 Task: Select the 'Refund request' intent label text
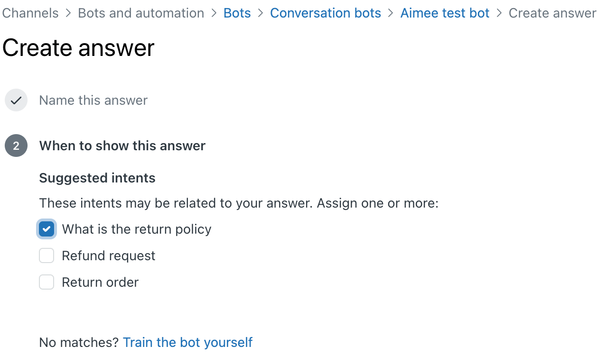(x=108, y=255)
